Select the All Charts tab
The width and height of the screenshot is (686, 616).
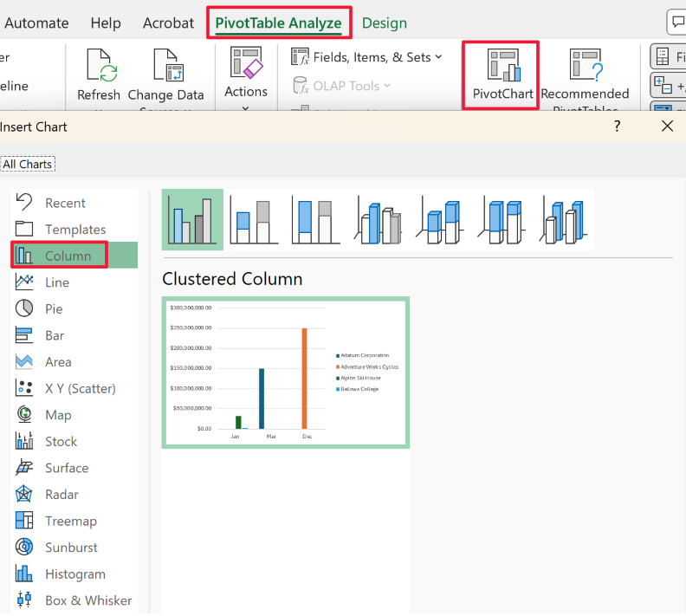pos(27,164)
